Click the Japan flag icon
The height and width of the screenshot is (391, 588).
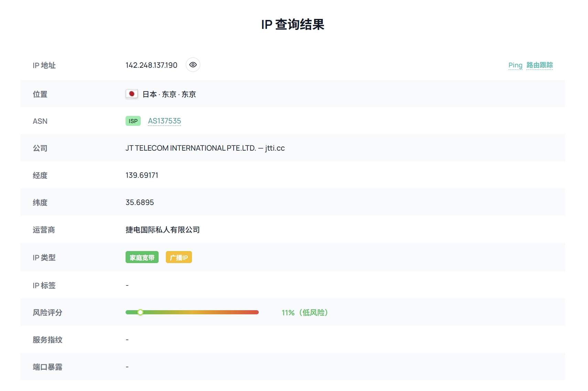click(x=131, y=94)
